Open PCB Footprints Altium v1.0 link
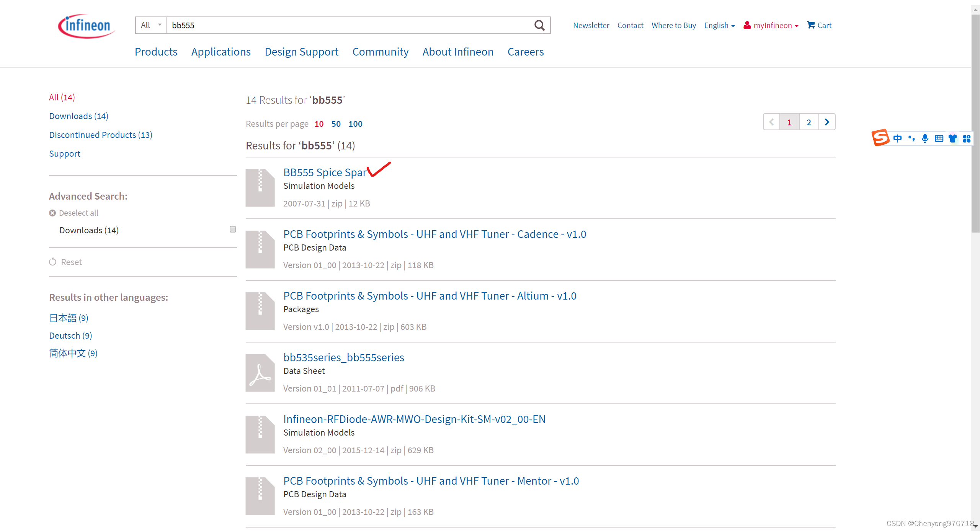This screenshot has width=980, height=531. pos(430,296)
